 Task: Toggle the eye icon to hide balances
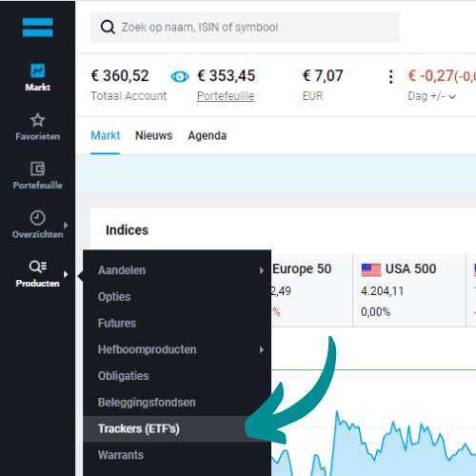click(180, 76)
